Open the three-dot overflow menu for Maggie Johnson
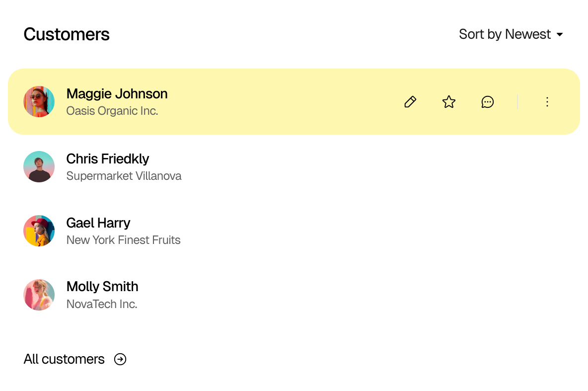This screenshot has width=588, height=391. (547, 101)
